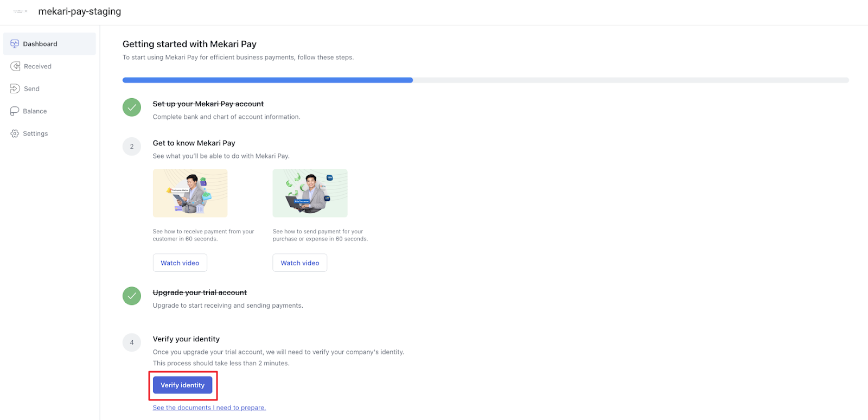868x420 pixels.
Task: Click Watch video for sending payment
Action: tap(300, 263)
